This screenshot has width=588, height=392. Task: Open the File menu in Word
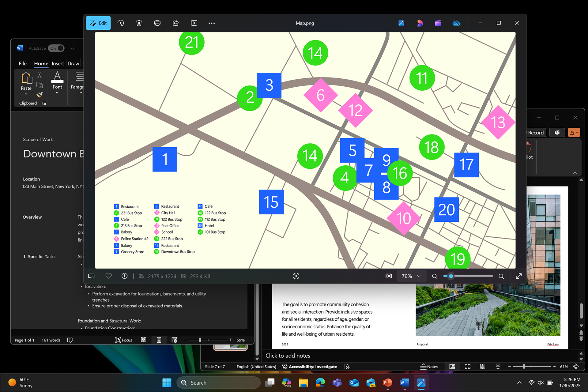pyautogui.click(x=23, y=63)
